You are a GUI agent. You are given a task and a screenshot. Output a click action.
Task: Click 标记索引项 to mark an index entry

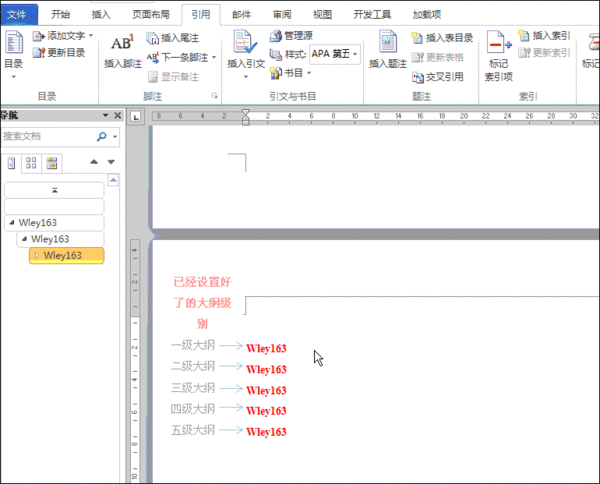499,56
